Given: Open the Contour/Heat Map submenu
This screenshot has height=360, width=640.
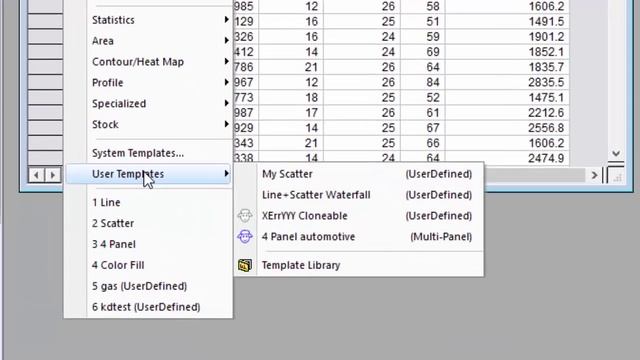Looking at the screenshot, I should (x=149, y=62).
